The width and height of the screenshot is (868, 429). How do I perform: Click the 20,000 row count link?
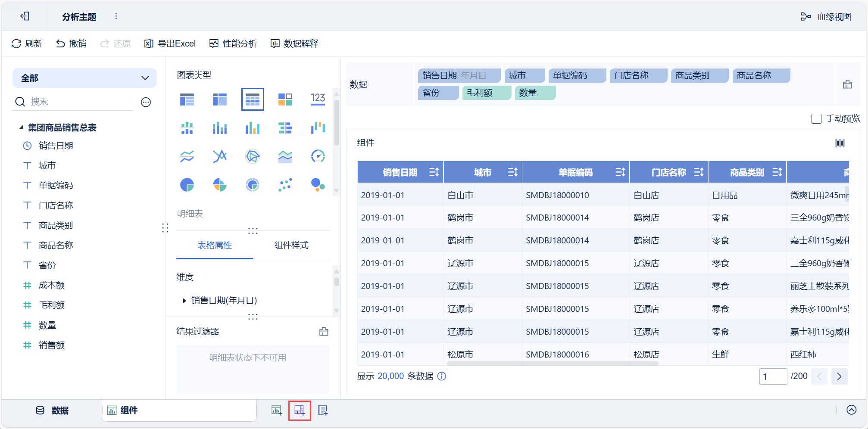(391, 376)
